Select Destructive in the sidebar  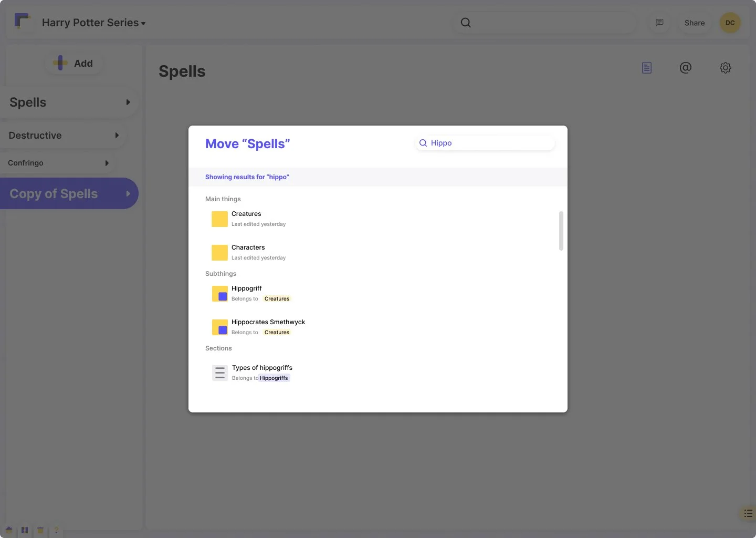click(x=64, y=136)
